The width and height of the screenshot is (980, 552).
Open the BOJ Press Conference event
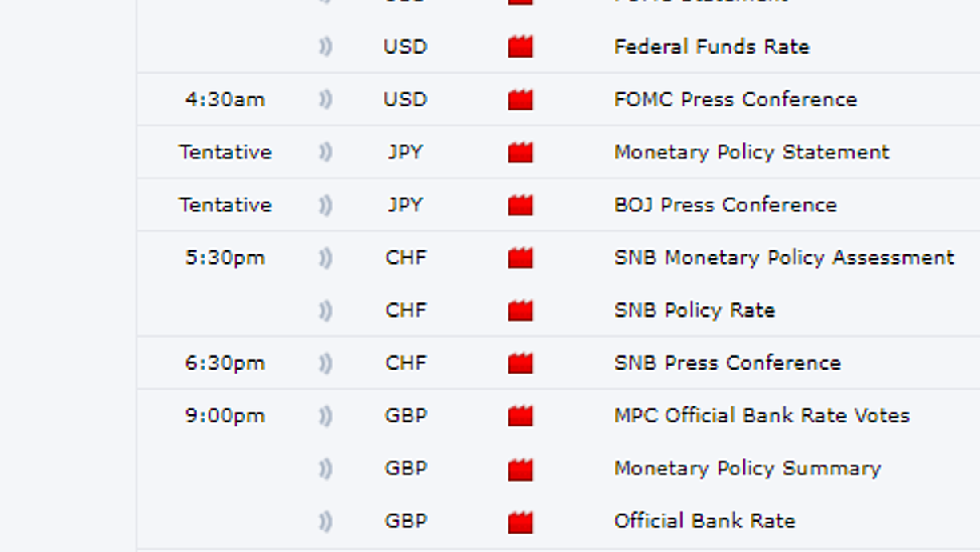(725, 205)
